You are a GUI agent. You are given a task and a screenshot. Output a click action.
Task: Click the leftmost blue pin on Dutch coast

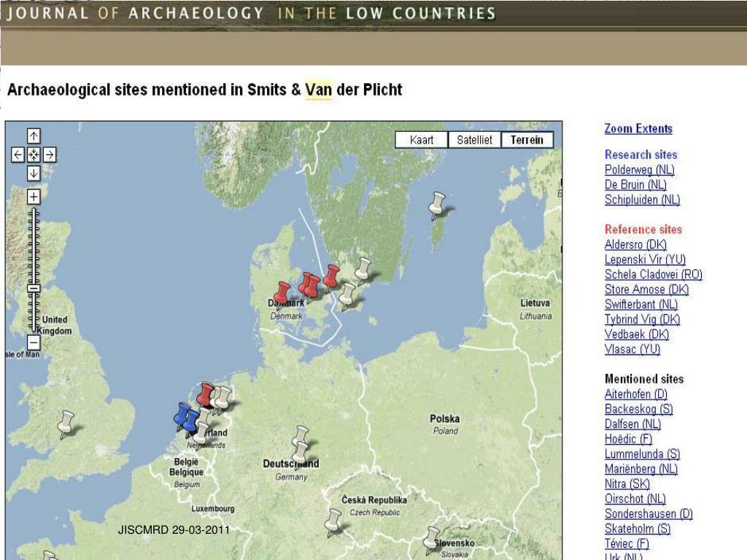tap(182, 416)
